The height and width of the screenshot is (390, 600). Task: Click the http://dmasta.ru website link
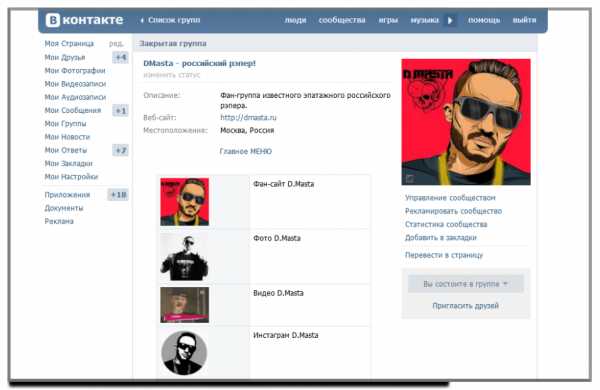click(x=248, y=117)
